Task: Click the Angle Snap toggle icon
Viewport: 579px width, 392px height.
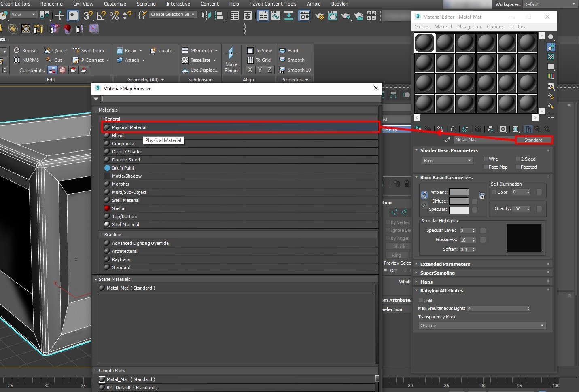Action: pos(101,15)
